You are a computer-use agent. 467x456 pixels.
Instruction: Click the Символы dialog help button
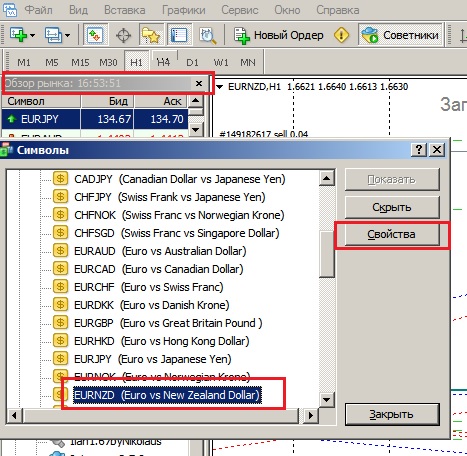tap(419, 149)
